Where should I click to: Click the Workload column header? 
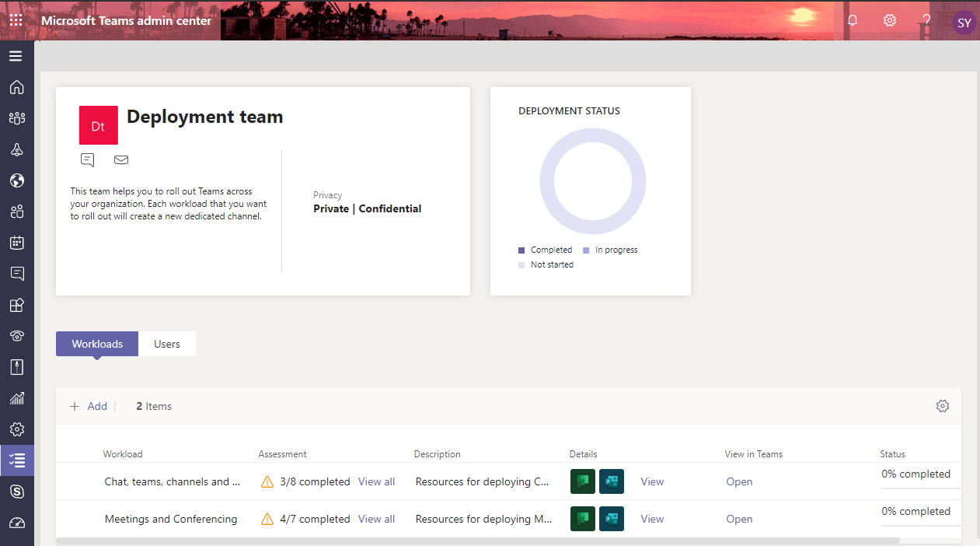click(123, 454)
